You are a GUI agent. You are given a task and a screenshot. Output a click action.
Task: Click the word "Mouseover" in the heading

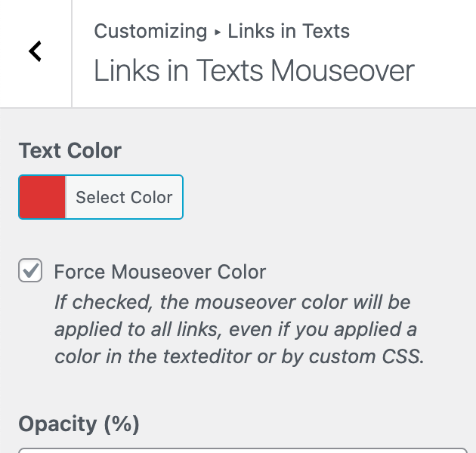click(342, 71)
